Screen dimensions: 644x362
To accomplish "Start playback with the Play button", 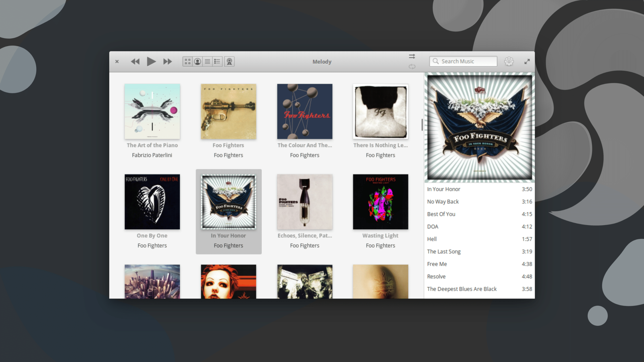I will tap(151, 62).
